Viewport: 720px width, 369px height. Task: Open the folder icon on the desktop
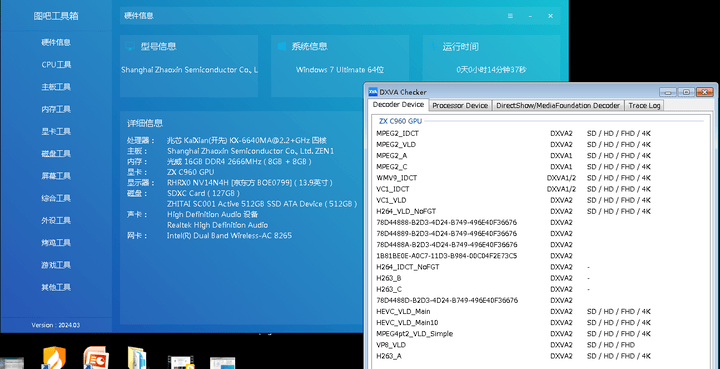138,358
